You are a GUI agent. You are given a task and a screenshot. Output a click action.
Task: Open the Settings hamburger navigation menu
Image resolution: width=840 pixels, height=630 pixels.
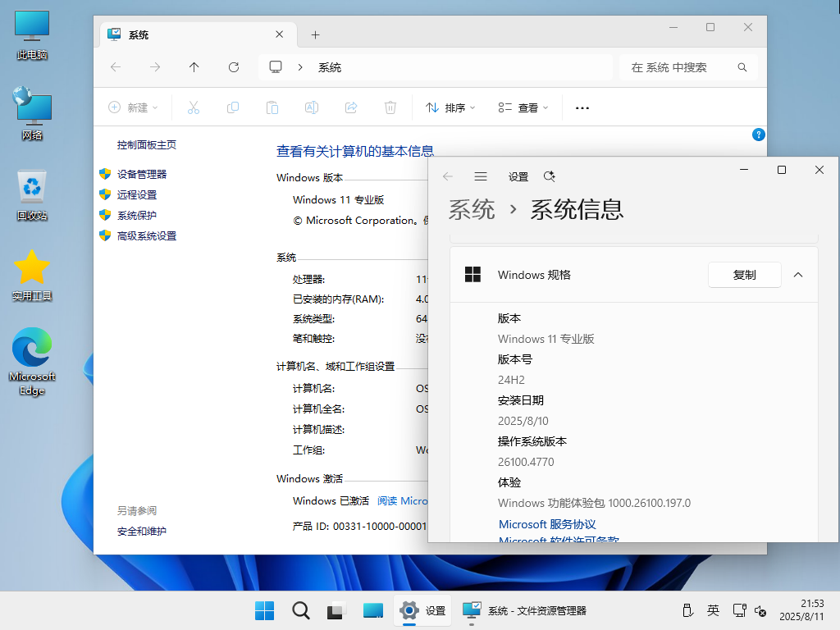[481, 176]
